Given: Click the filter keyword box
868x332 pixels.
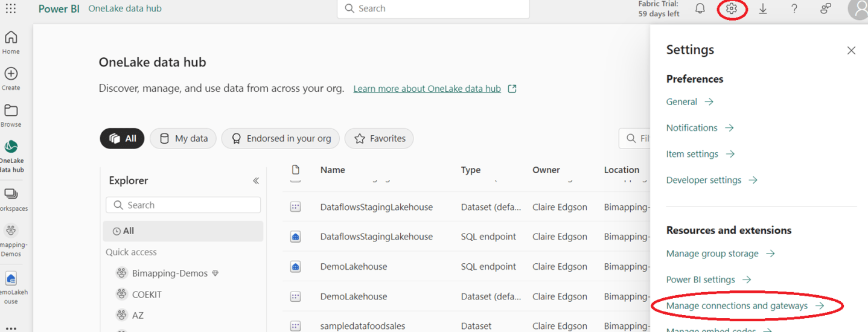Looking at the screenshot, I should (634, 138).
